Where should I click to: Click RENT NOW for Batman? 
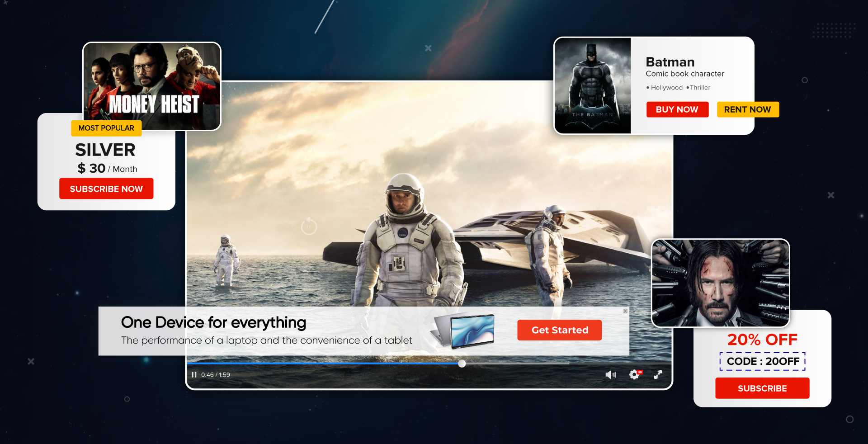[747, 109]
